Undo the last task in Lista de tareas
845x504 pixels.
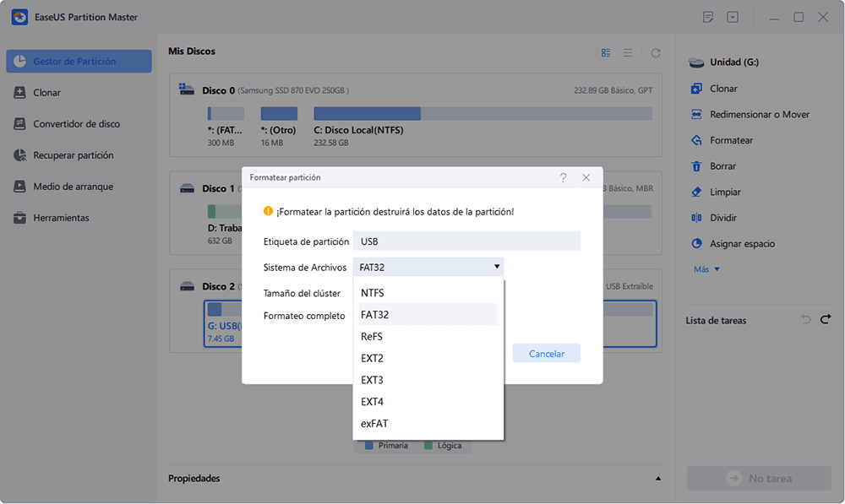point(805,320)
